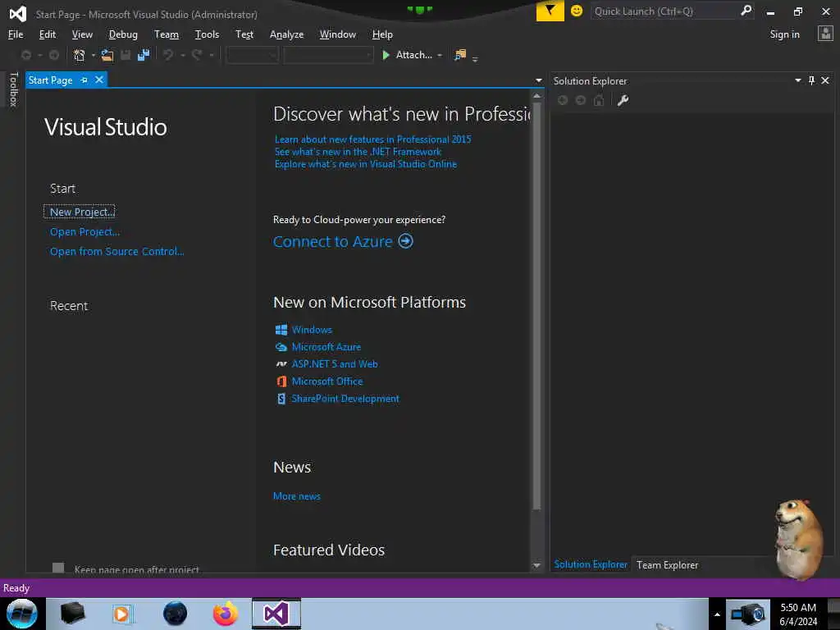The height and width of the screenshot is (630, 840).
Task: Click Sign in at top right
Action: click(784, 34)
